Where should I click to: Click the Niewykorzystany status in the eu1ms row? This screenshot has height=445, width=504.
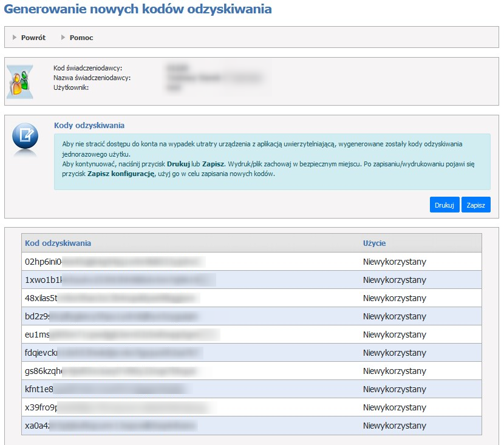[x=394, y=335]
